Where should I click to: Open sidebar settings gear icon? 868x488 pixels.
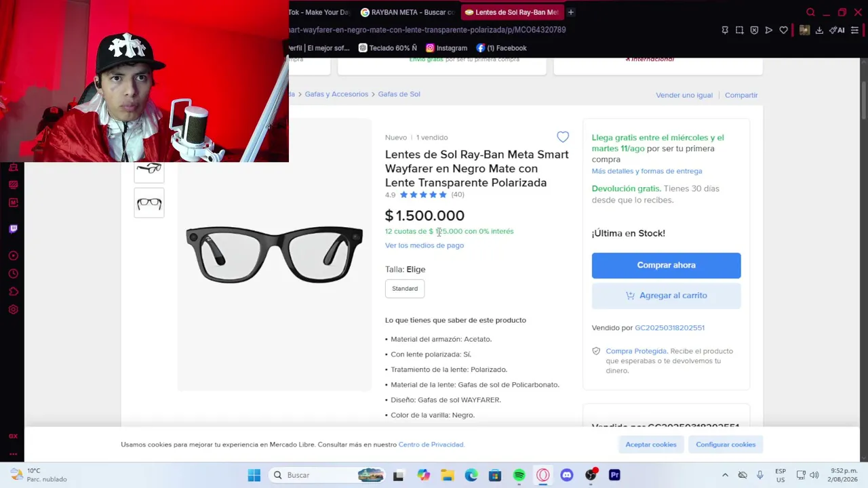(13, 310)
